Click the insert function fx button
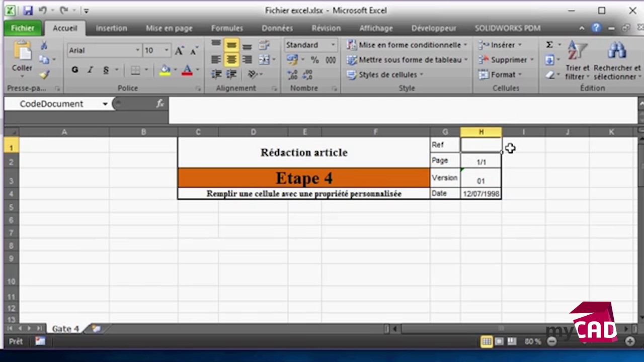 [160, 104]
